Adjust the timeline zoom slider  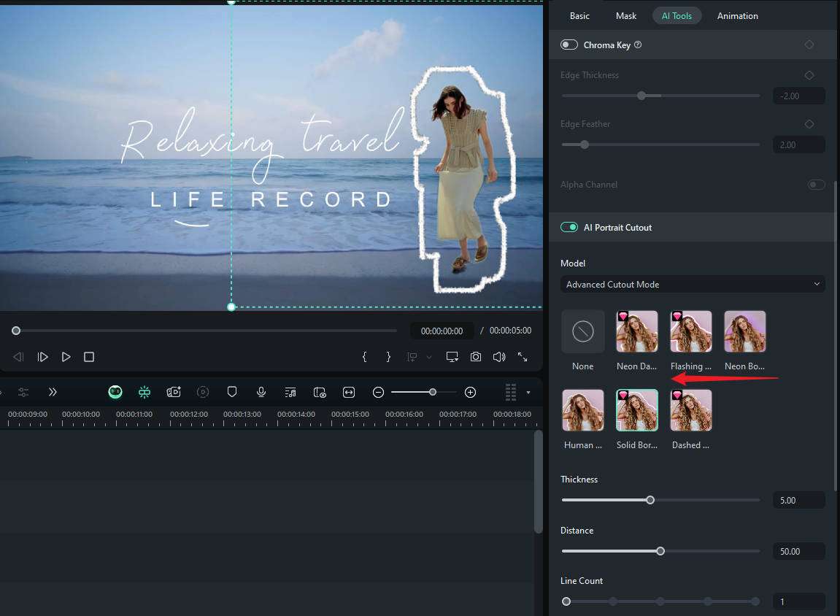coord(432,392)
